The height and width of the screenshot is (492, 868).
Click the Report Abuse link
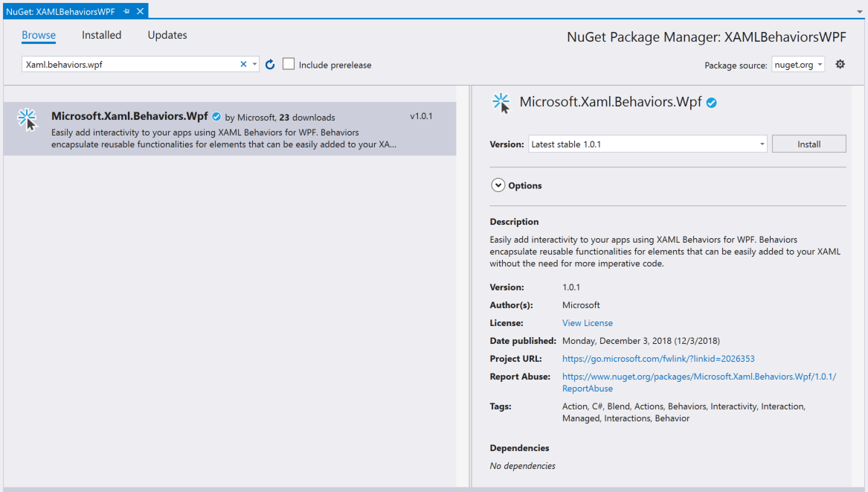point(699,377)
